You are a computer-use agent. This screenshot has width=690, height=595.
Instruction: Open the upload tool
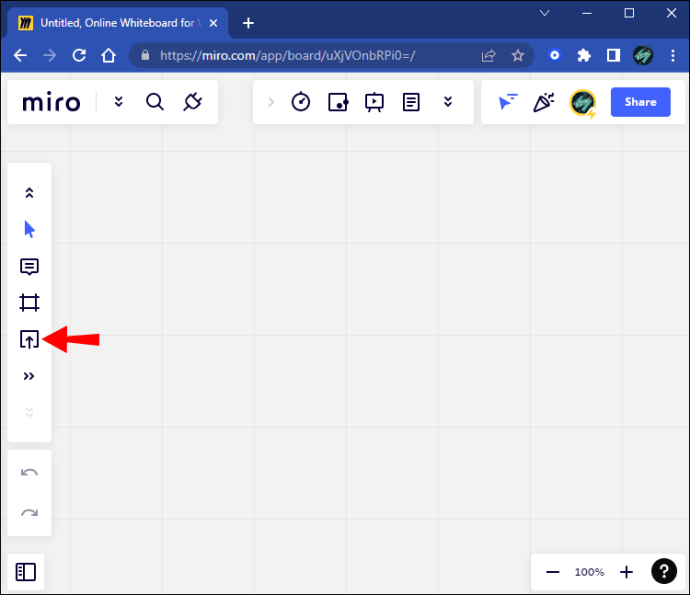click(x=29, y=339)
